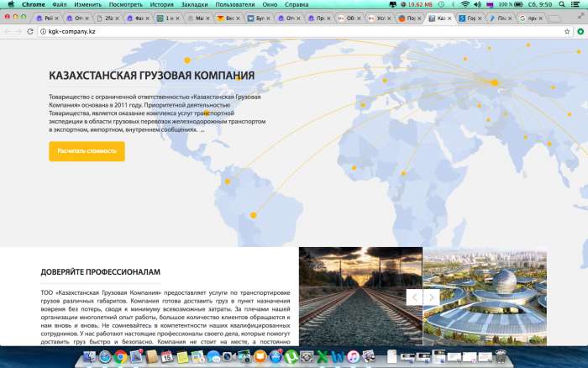Switch to the tab labeled 'Гор'
The height and width of the screenshot is (368, 588).
[469, 18]
